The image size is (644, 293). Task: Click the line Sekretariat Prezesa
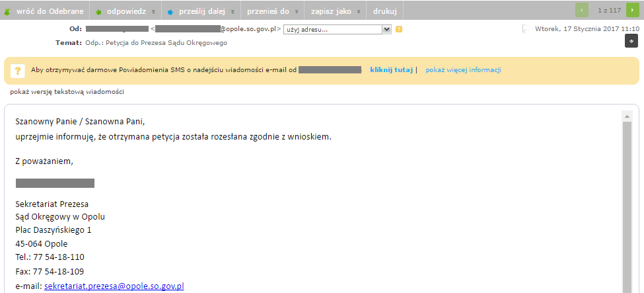coord(52,204)
